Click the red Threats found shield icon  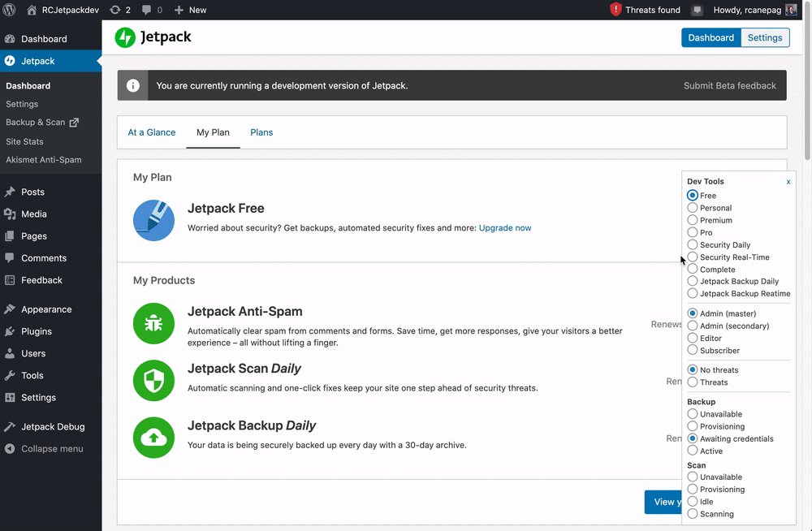pos(615,9)
